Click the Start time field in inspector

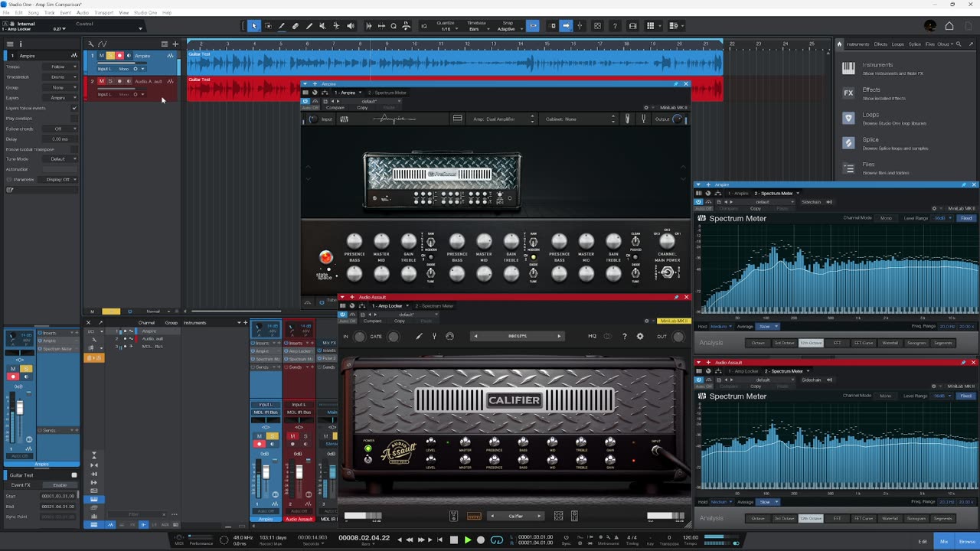point(58,496)
